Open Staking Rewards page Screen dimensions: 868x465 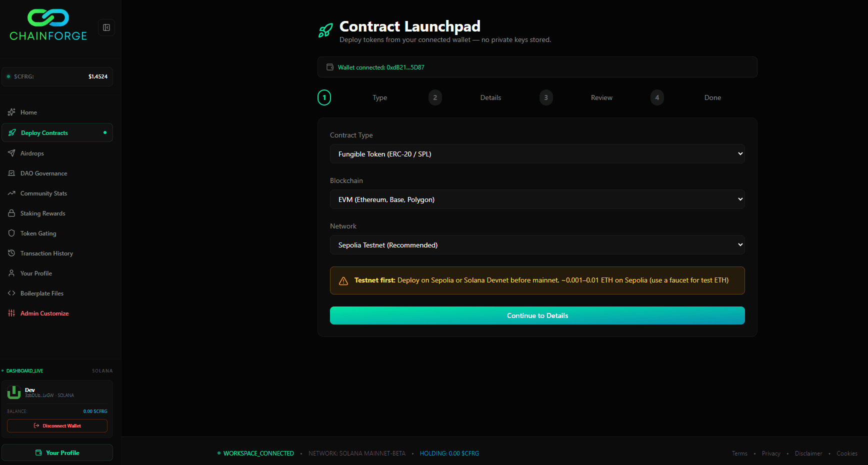tap(57, 213)
